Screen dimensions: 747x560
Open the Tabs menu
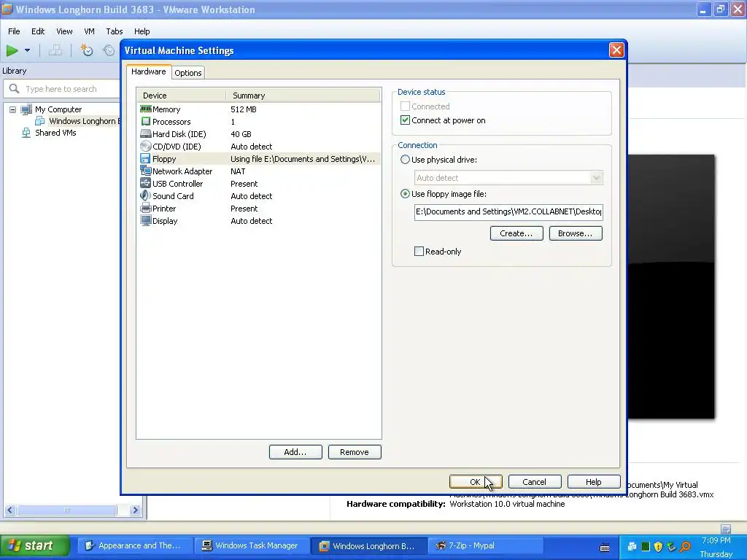click(x=115, y=31)
